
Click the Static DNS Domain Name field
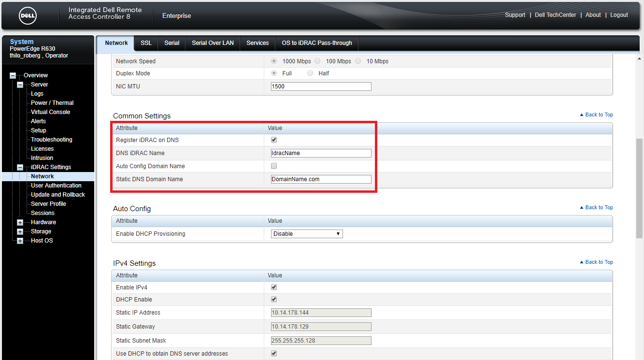321,179
